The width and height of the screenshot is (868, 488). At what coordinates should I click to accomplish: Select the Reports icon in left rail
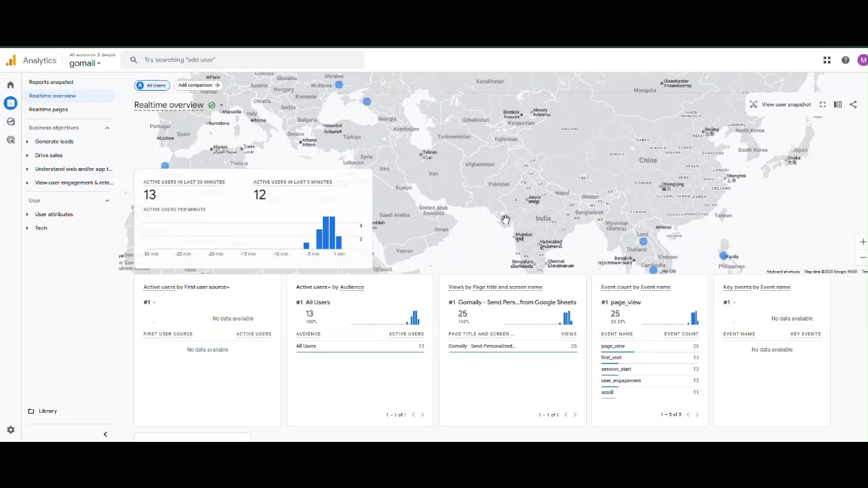tap(10, 103)
